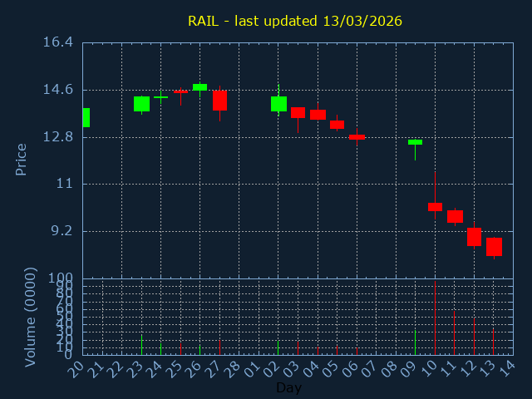The width and height of the screenshot is (532, 399).
Task: Click the small green candlestick on day 09
Action: click(x=415, y=142)
